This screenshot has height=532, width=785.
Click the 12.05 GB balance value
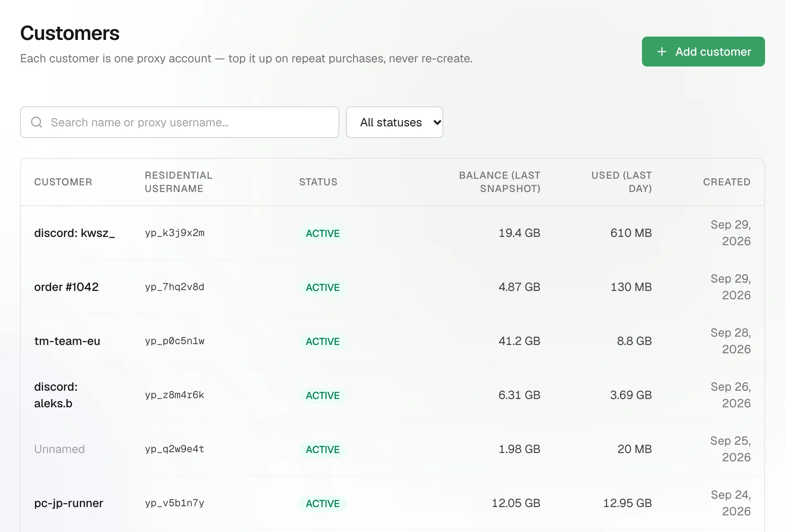tap(516, 503)
